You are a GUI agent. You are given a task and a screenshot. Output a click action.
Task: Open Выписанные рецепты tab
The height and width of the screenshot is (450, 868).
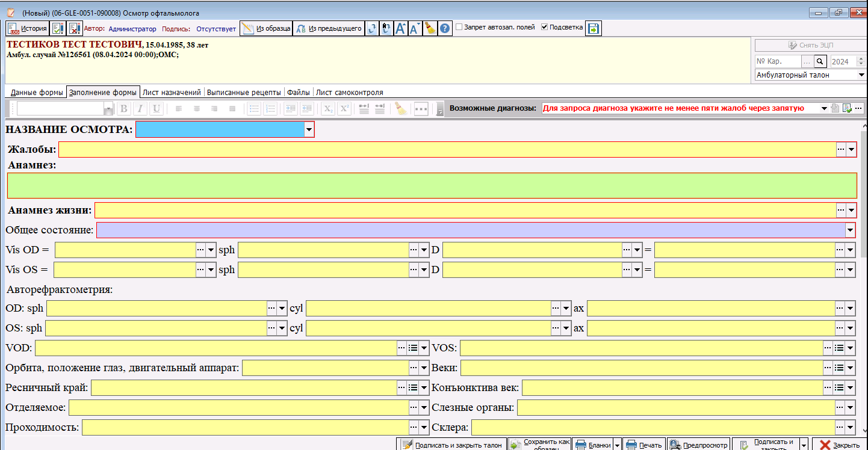244,93
